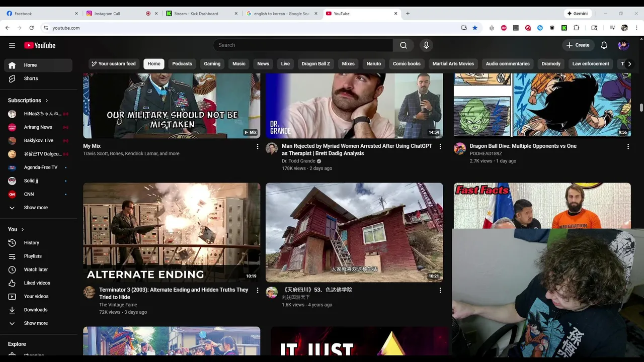
Task: Go back in Chrome
Action: [x=8, y=28]
